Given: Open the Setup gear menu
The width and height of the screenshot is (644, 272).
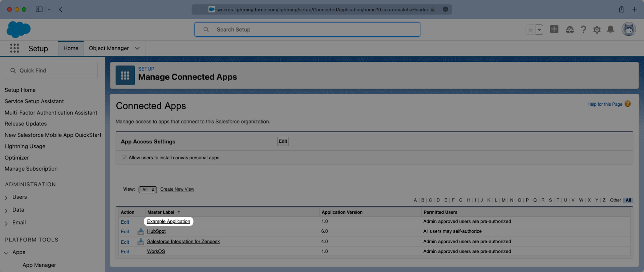Looking at the screenshot, I should tap(597, 30).
